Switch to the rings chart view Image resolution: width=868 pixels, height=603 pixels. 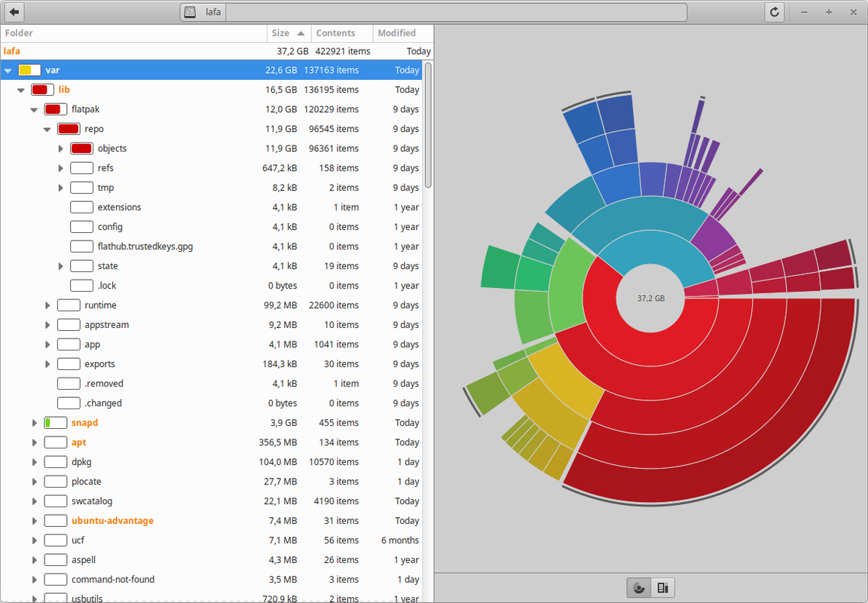(639, 587)
